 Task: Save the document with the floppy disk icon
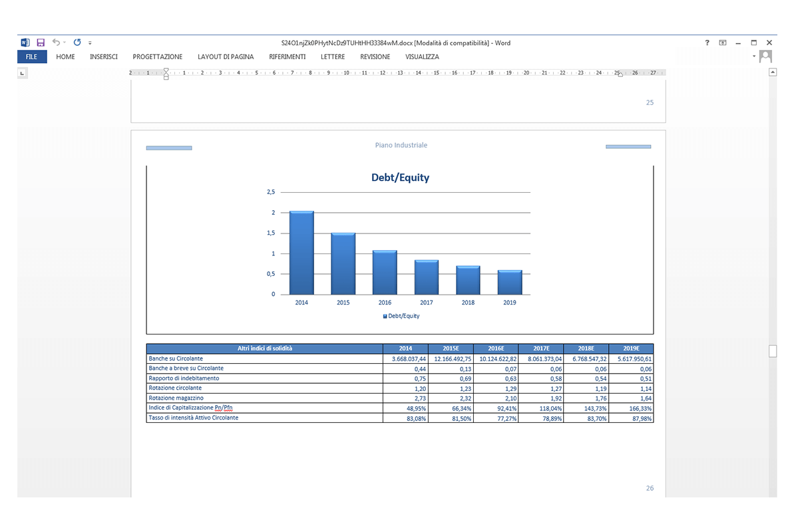point(41,43)
